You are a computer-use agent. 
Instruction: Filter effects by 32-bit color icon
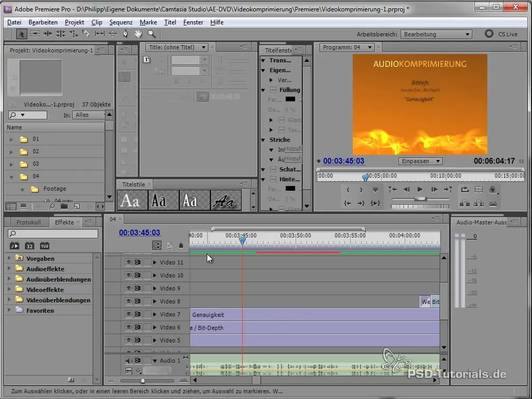coord(30,246)
